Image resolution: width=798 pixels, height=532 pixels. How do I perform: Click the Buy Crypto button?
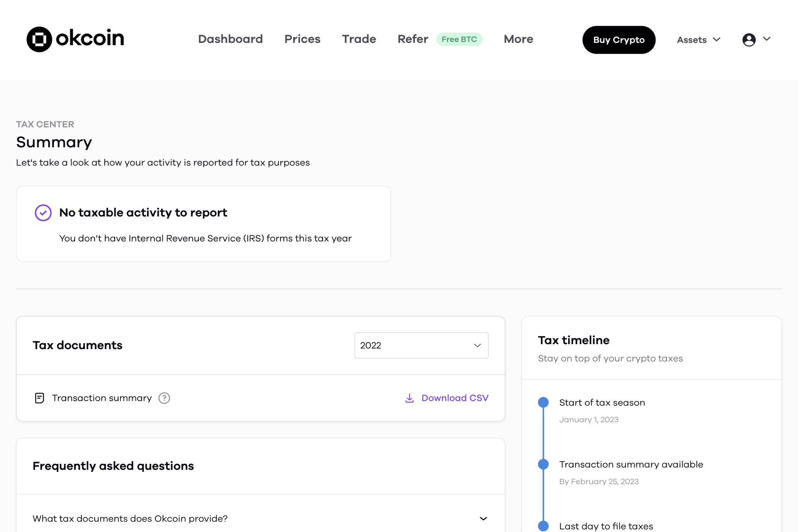click(619, 39)
